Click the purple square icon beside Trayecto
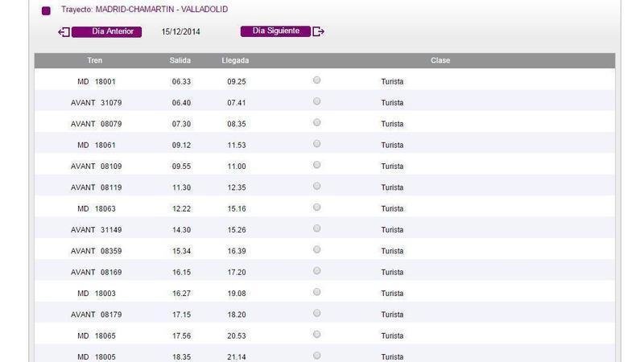 [46, 10]
